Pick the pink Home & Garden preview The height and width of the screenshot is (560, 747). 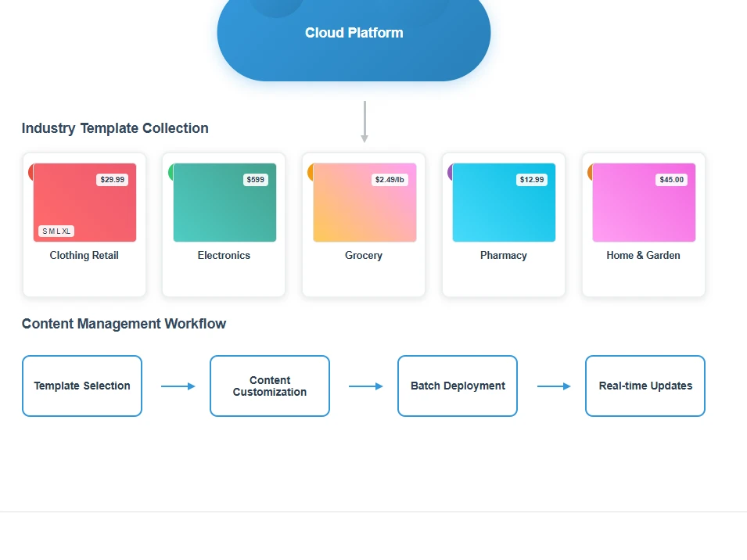click(644, 203)
